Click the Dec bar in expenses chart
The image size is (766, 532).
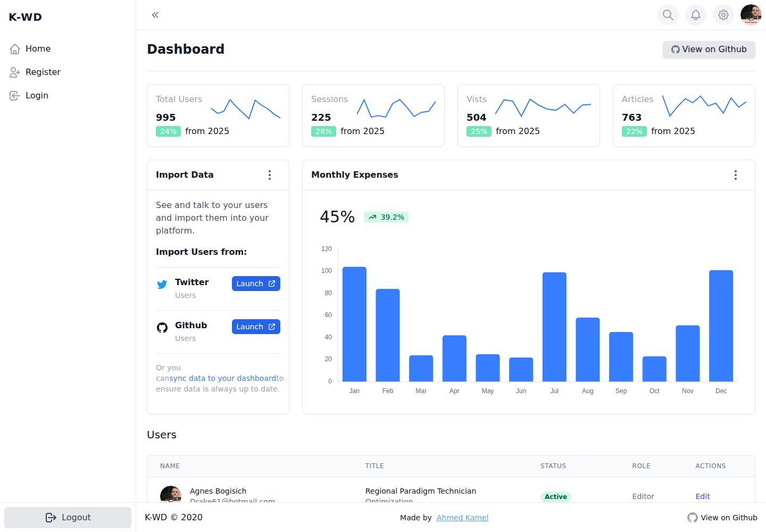point(721,326)
